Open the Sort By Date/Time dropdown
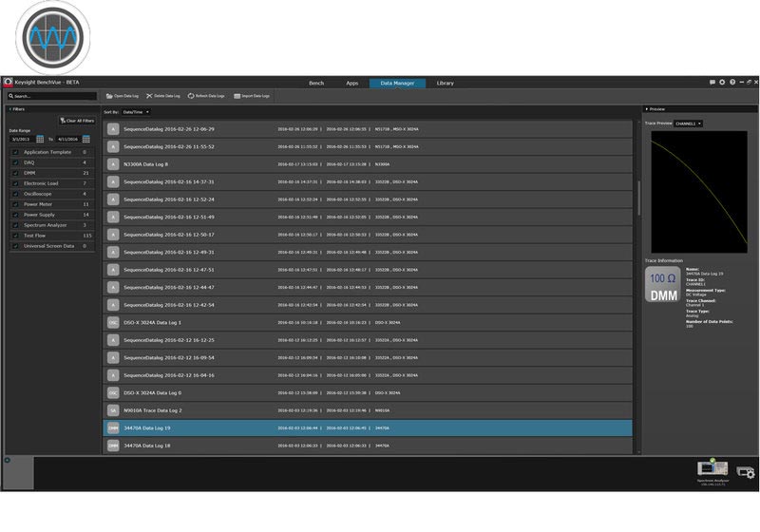The height and width of the screenshot is (532, 760). pyautogui.click(x=136, y=112)
